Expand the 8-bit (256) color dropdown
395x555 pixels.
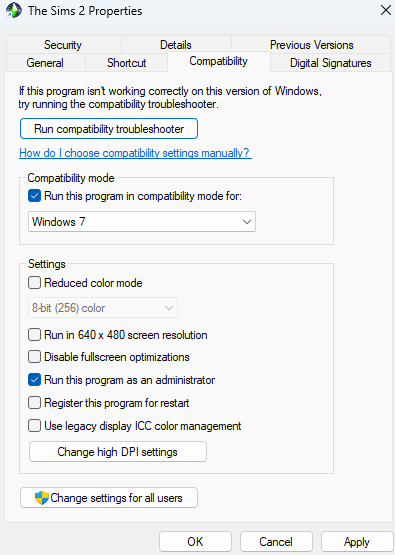[x=103, y=308]
